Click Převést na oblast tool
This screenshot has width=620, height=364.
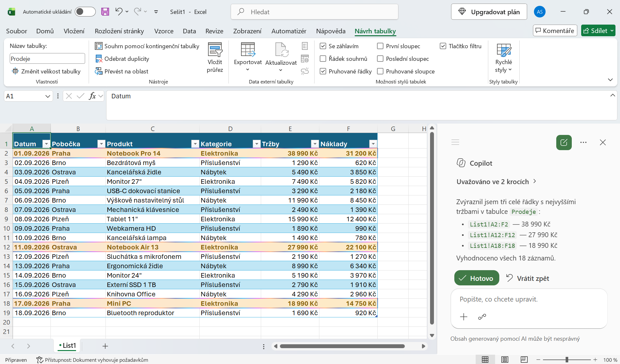122,71
